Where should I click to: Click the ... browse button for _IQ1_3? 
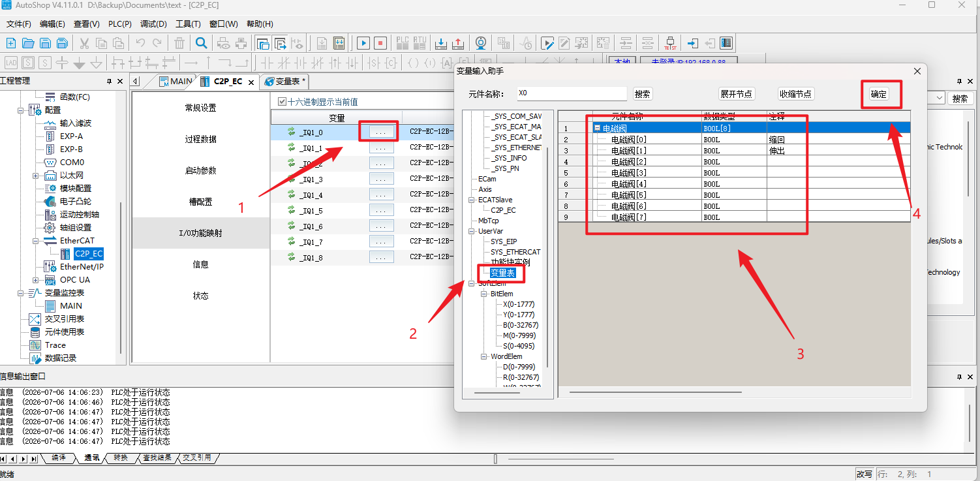381,179
